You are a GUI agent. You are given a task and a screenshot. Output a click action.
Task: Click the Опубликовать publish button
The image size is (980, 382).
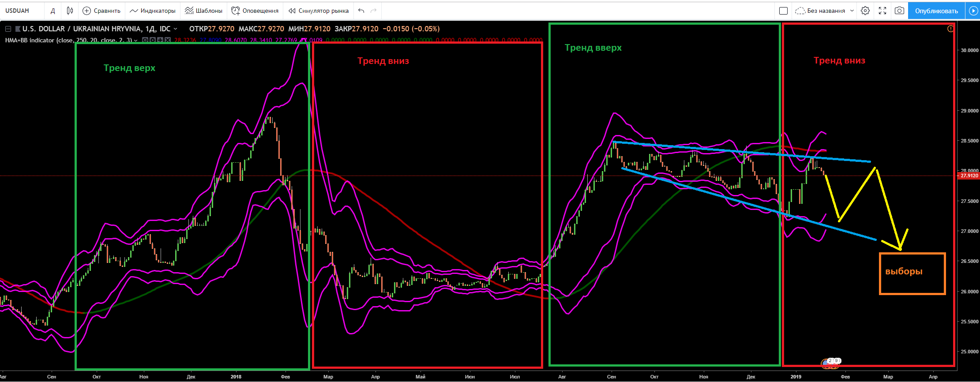point(936,11)
